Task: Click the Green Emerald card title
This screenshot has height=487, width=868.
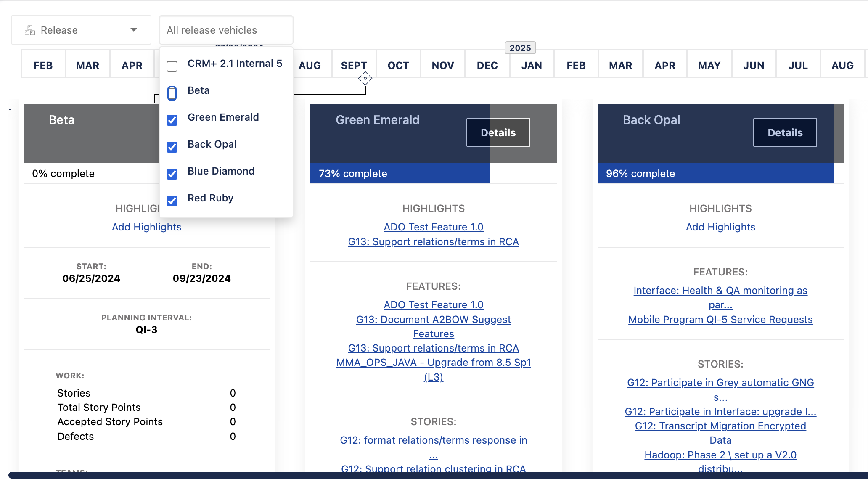Action: click(x=377, y=120)
